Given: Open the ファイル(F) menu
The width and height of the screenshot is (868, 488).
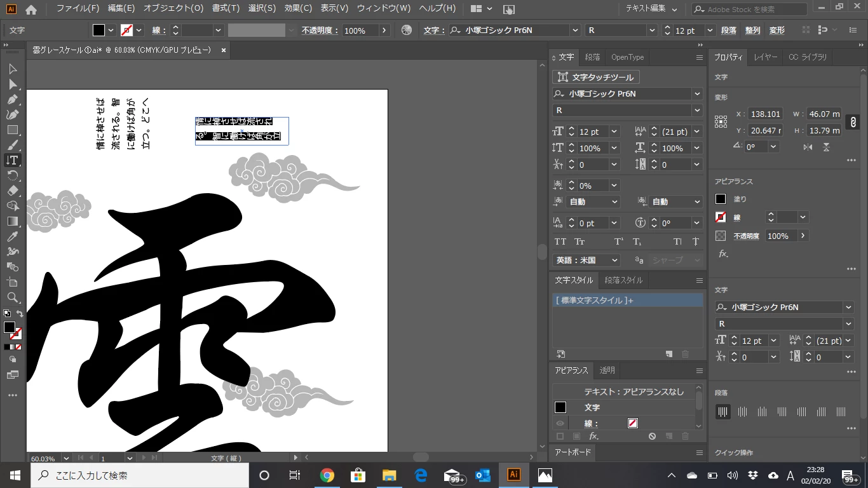Looking at the screenshot, I should click(78, 9).
